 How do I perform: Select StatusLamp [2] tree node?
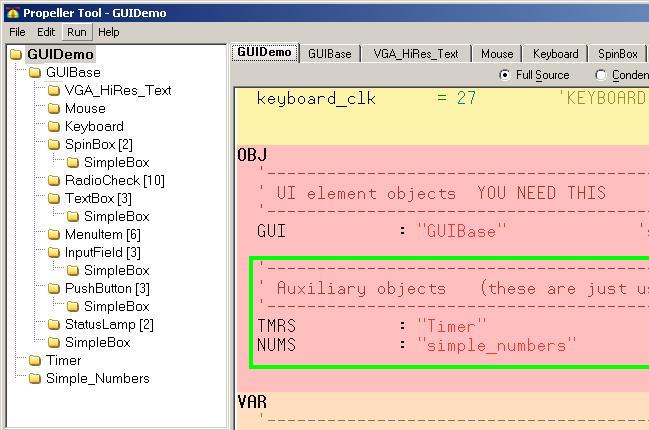pyautogui.click(x=109, y=324)
